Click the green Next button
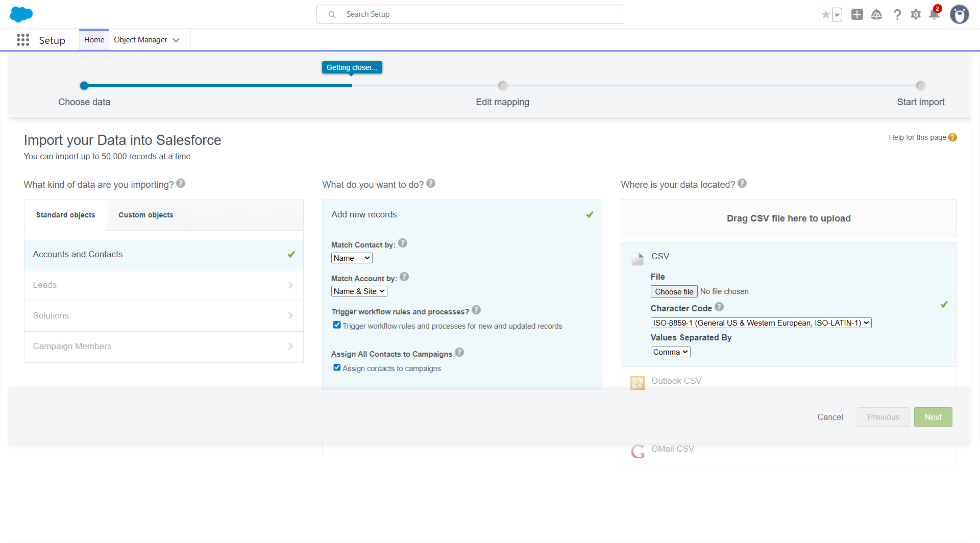Viewport: 980px width, 543px height. pyautogui.click(x=933, y=417)
